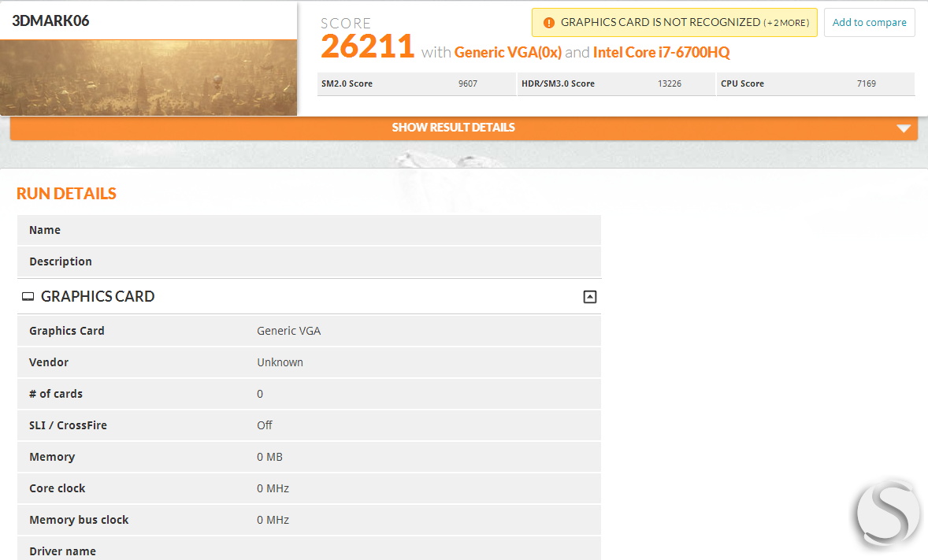The width and height of the screenshot is (928, 560).
Task: Click the SCORE heading text
Action: click(x=346, y=23)
